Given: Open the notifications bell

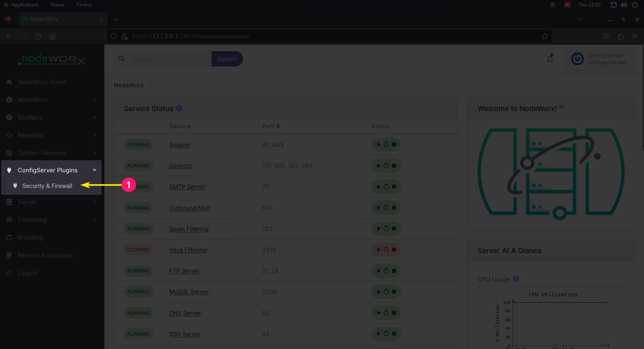Looking at the screenshot, I should 550,59.
